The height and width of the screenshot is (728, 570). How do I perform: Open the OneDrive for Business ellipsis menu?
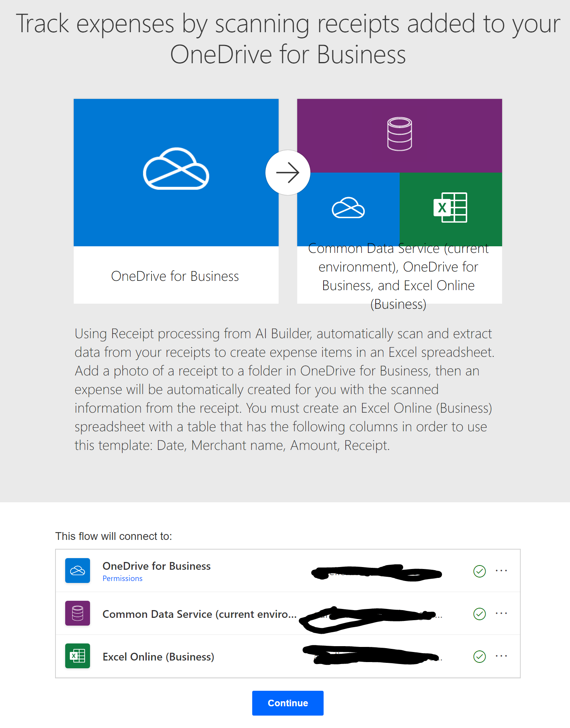coord(501,571)
